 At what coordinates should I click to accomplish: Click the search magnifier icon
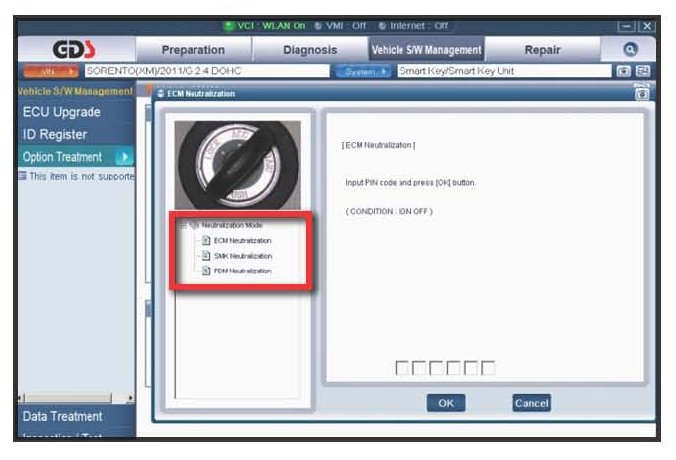631,49
